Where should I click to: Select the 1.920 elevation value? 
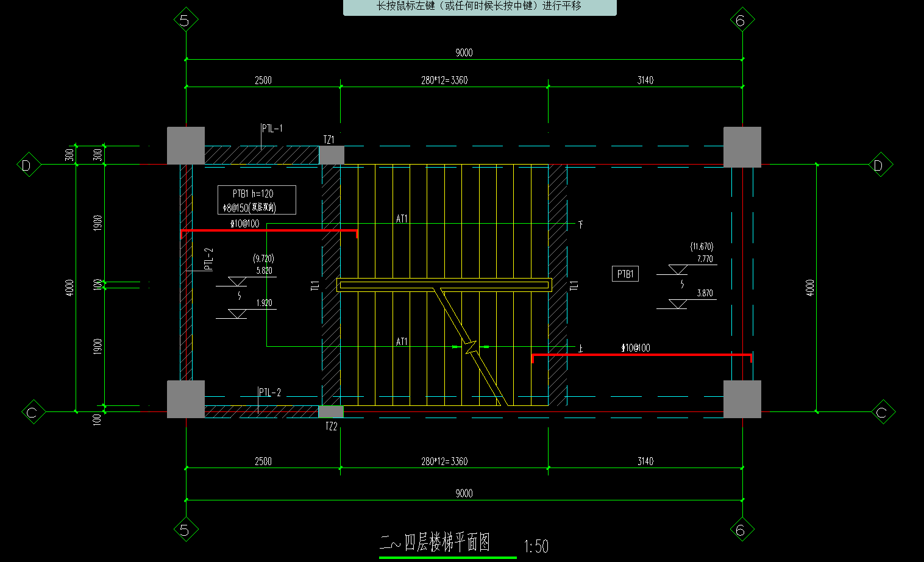[x=264, y=303]
